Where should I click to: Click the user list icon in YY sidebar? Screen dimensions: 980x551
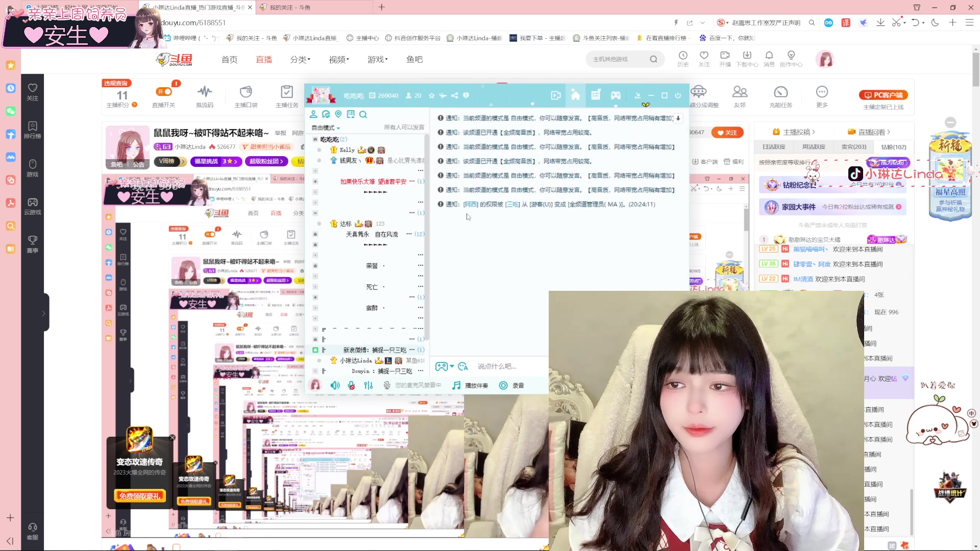click(313, 114)
